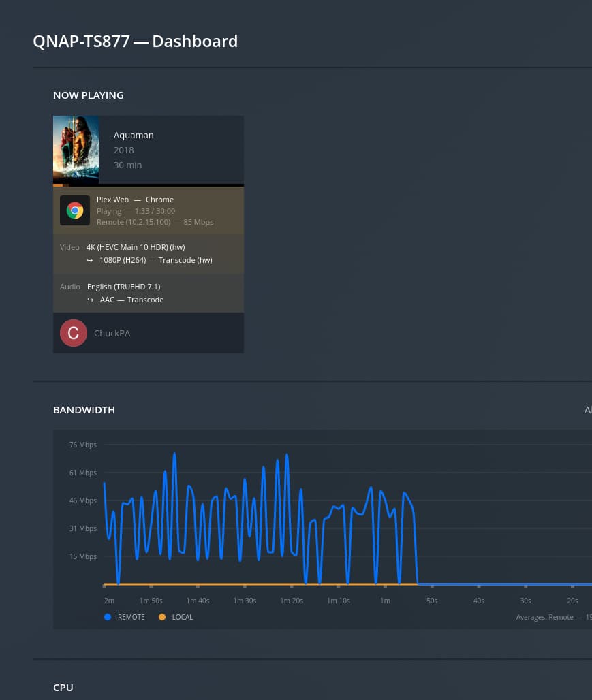The height and width of the screenshot is (700, 592).
Task: Click the 'Audio' row label
Action: pyautogui.click(x=70, y=287)
